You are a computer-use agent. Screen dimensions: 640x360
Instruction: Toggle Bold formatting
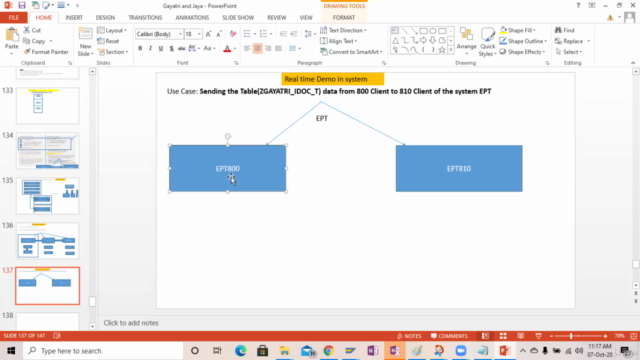[140, 49]
